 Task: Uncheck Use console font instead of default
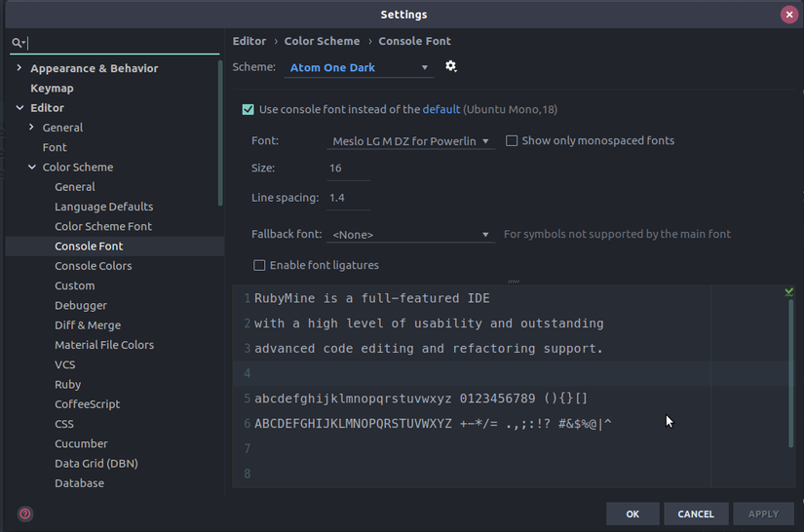(249, 110)
